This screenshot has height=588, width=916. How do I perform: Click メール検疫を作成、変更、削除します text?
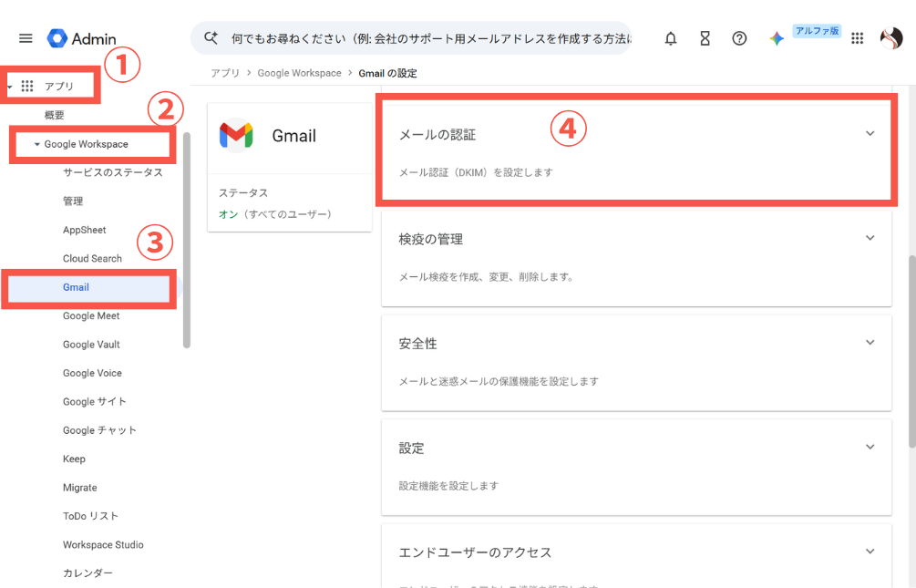[x=486, y=277]
